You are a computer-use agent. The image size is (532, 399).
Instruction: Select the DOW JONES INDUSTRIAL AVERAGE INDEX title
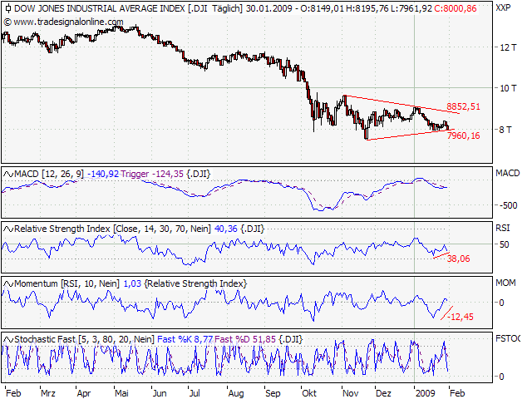click(100, 8)
